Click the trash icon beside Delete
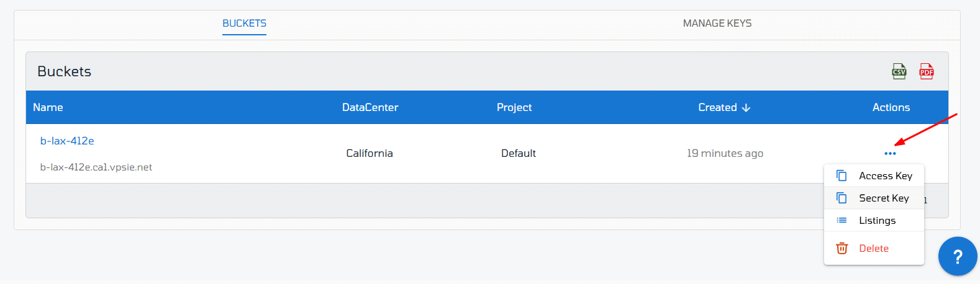 pyautogui.click(x=842, y=248)
